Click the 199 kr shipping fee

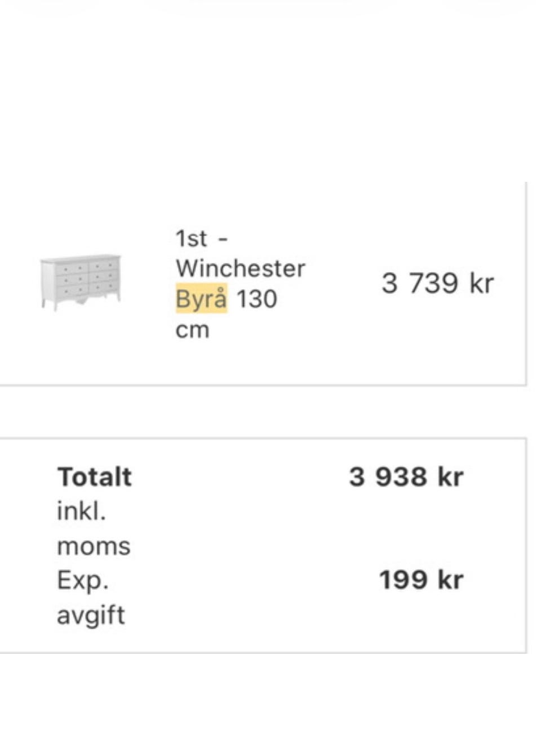(421, 580)
